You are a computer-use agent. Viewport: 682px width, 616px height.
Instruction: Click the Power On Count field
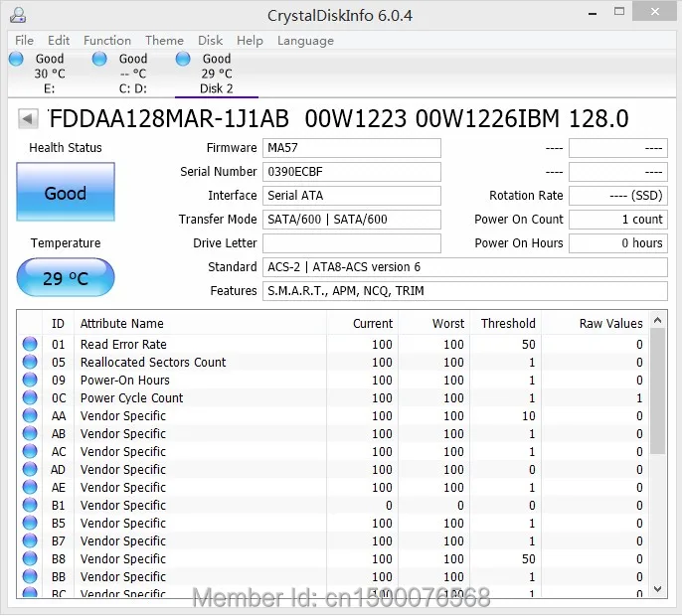click(618, 220)
